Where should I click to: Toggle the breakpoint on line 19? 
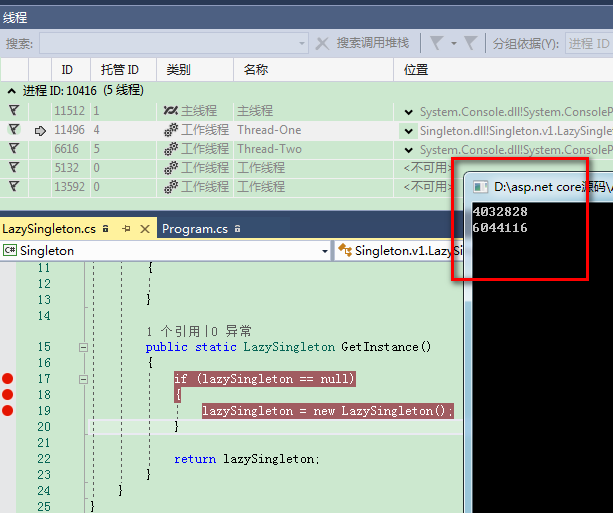[x=7, y=411]
